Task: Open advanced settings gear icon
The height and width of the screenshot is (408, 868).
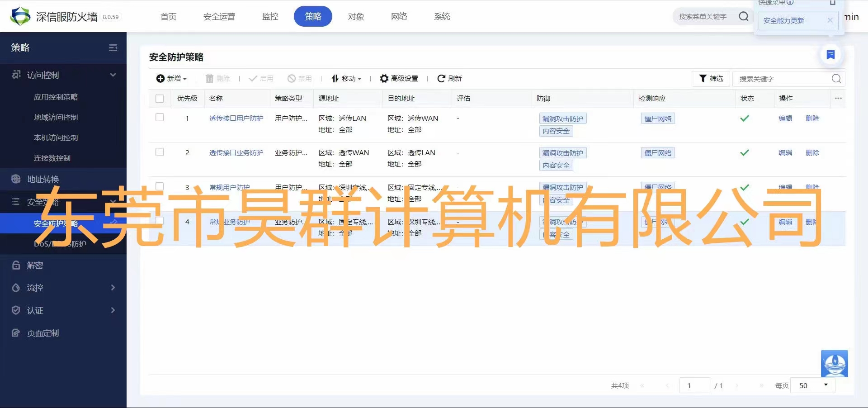Action: coord(384,79)
